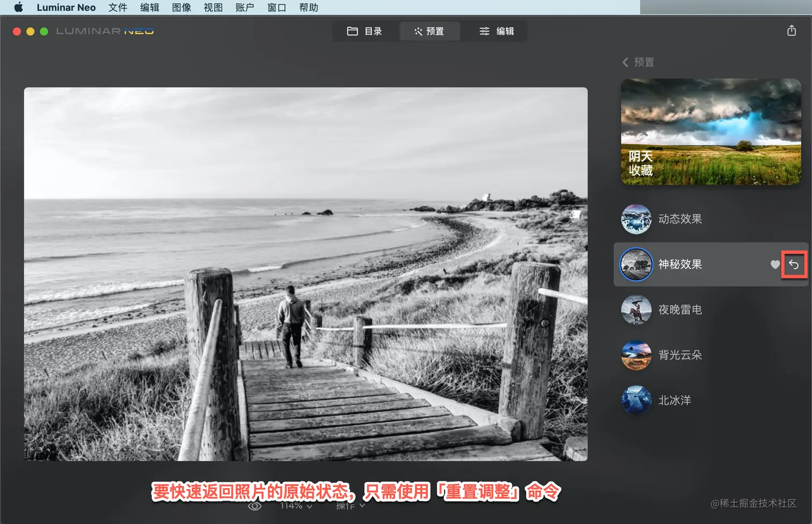Switch to the 编辑 tab with sliders icon
Image resolution: width=812 pixels, height=524 pixels.
(x=496, y=31)
